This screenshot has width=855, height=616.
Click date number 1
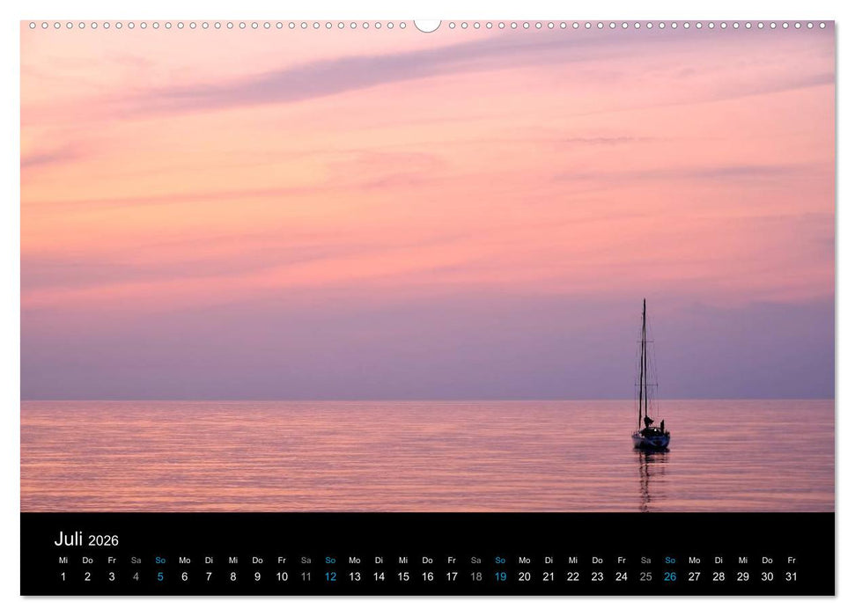[63, 576]
